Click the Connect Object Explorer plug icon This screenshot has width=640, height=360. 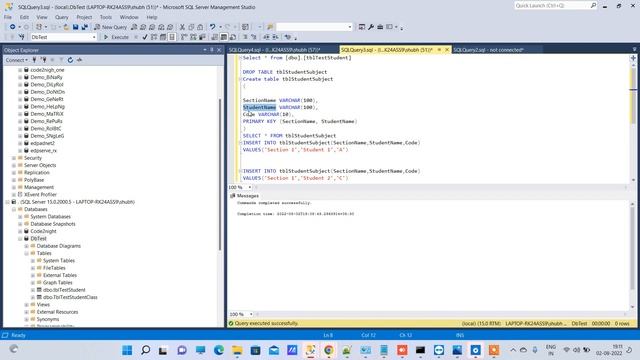[34, 60]
